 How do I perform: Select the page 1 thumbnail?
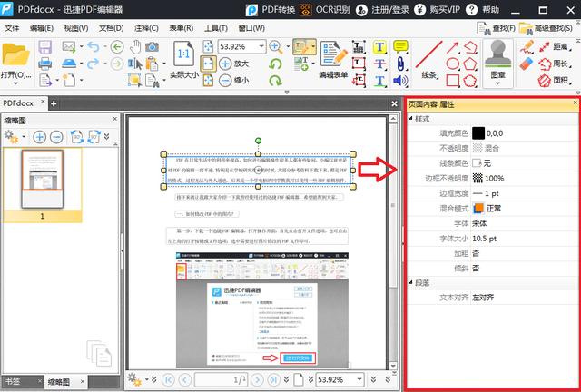pos(43,180)
